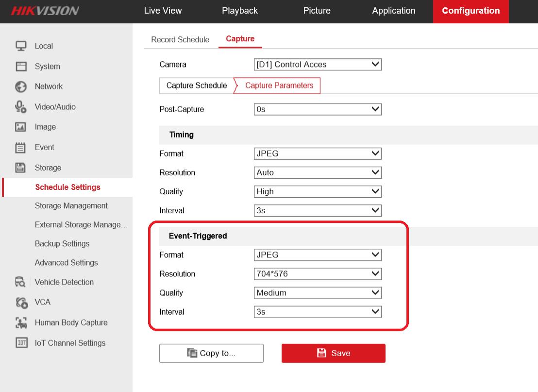Image resolution: width=538 pixels, height=392 pixels.
Task: Click the Video/Audio microphone icon
Action: click(21, 107)
